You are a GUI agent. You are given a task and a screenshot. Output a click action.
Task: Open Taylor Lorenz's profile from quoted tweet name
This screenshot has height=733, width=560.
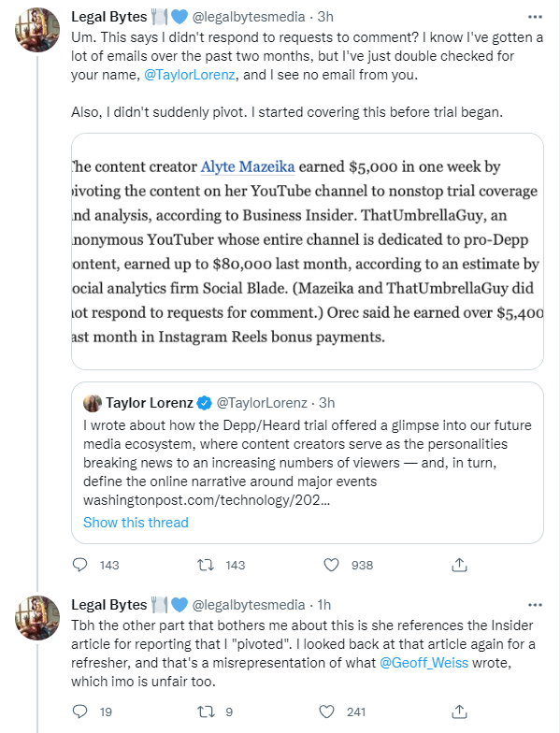pyautogui.click(x=150, y=402)
